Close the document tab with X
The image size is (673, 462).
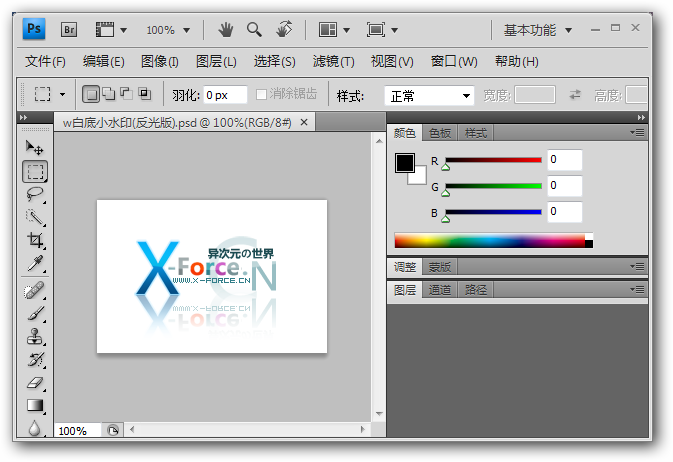(304, 122)
